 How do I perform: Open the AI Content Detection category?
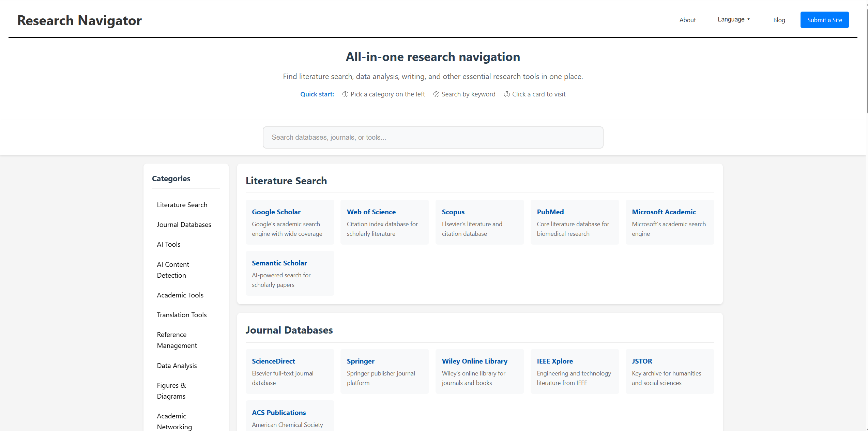pos(173,270)
